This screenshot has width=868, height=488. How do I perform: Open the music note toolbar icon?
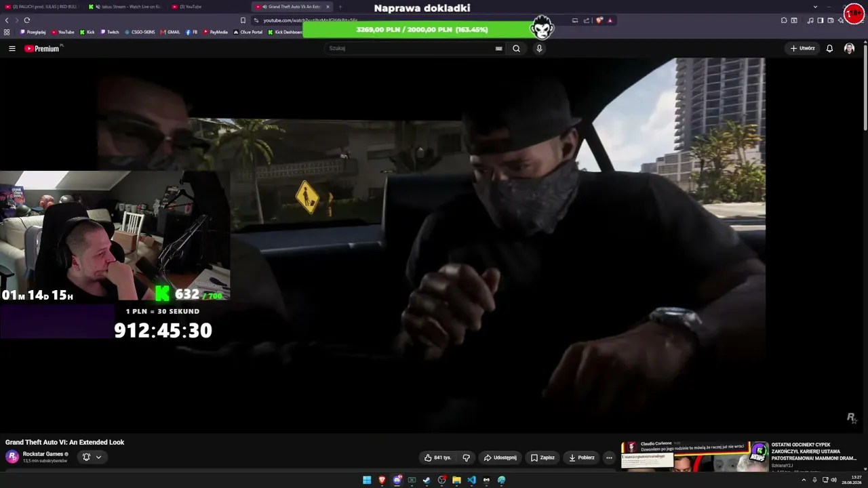click(810, 20)
